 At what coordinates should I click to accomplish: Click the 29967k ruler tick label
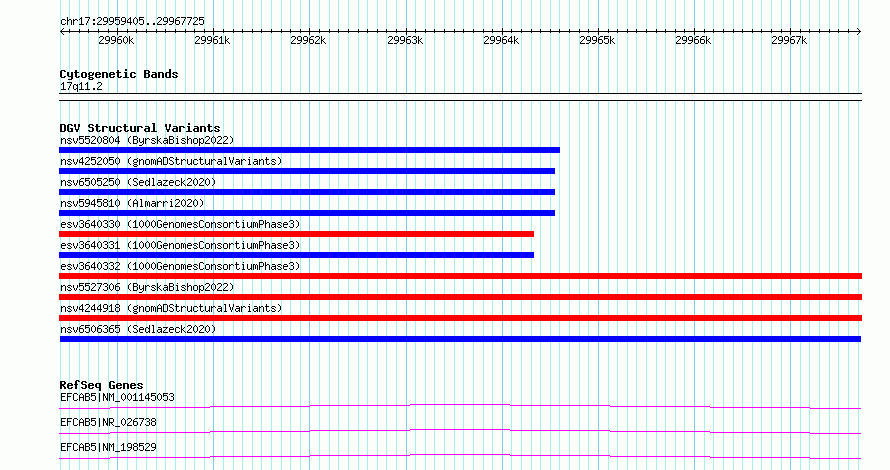(789, 40)
